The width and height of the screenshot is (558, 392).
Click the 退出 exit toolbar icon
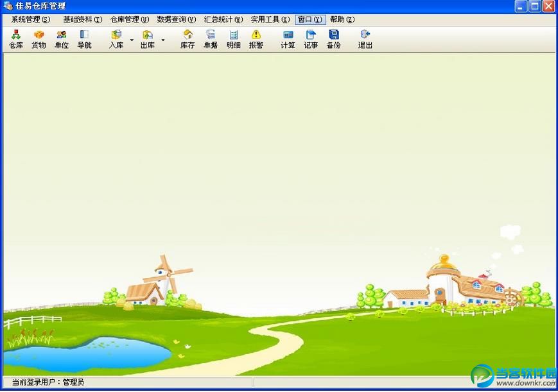(x=365, y=39)
